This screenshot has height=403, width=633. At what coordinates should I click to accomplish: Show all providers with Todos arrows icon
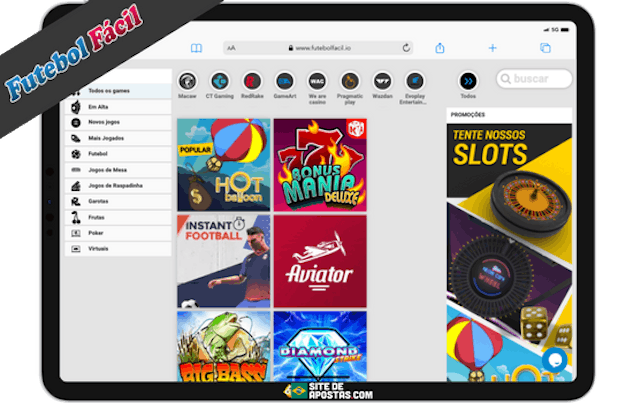point(468,81)
